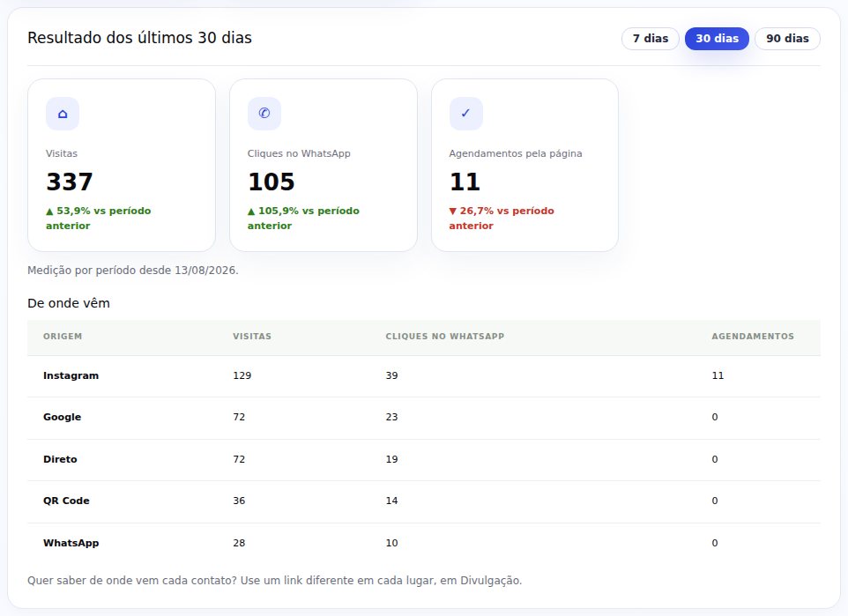Click Google WhatsApp clicks value 23
848x616 pixels.
click(391, 417)
